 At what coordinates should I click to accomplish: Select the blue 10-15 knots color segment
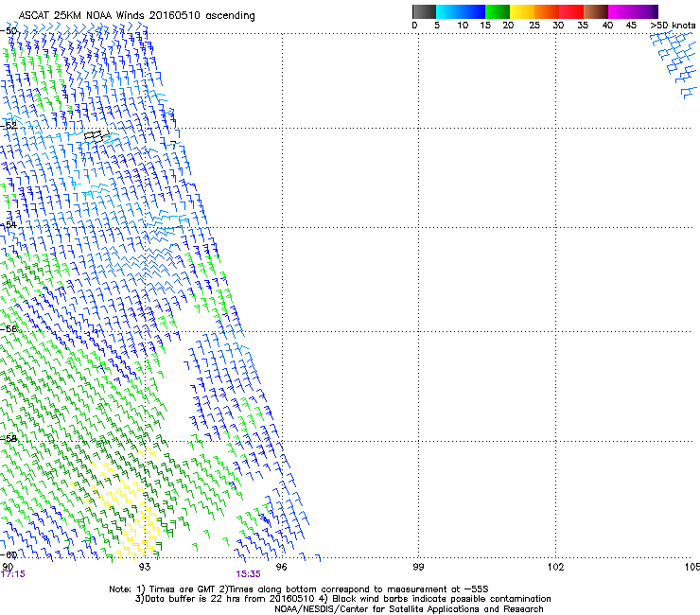473,11
